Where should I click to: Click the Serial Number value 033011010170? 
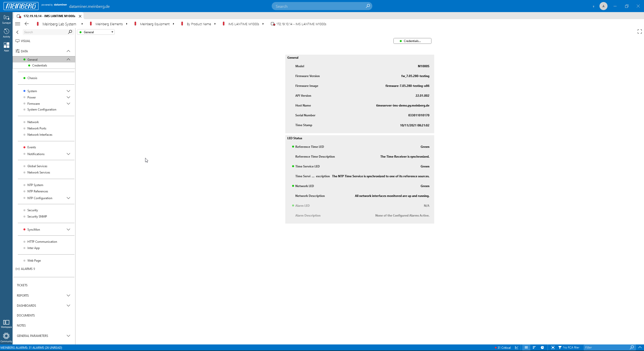tap(419, 115)
